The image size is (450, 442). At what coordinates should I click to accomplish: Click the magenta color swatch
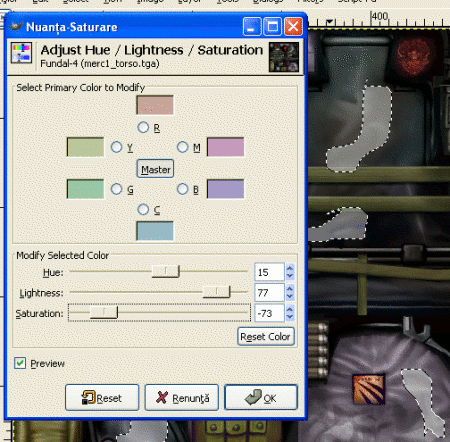pyautogui.click(x=226, y=147)
